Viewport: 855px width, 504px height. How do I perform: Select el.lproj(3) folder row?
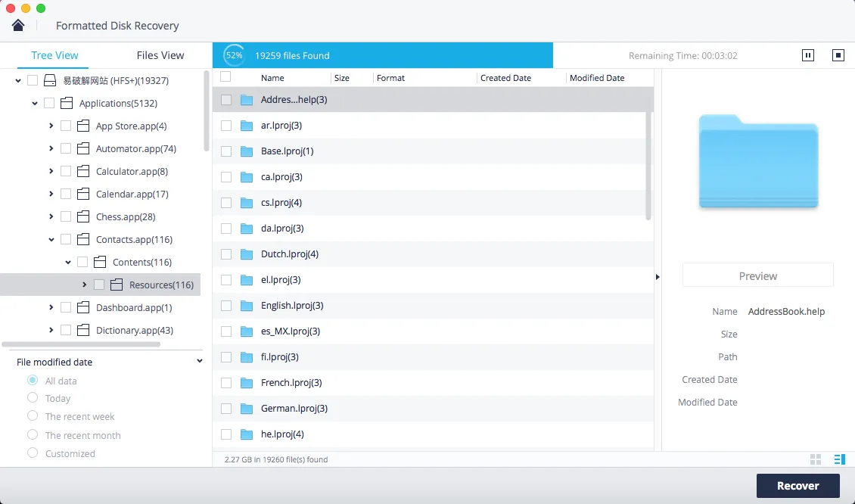(433, 280)
